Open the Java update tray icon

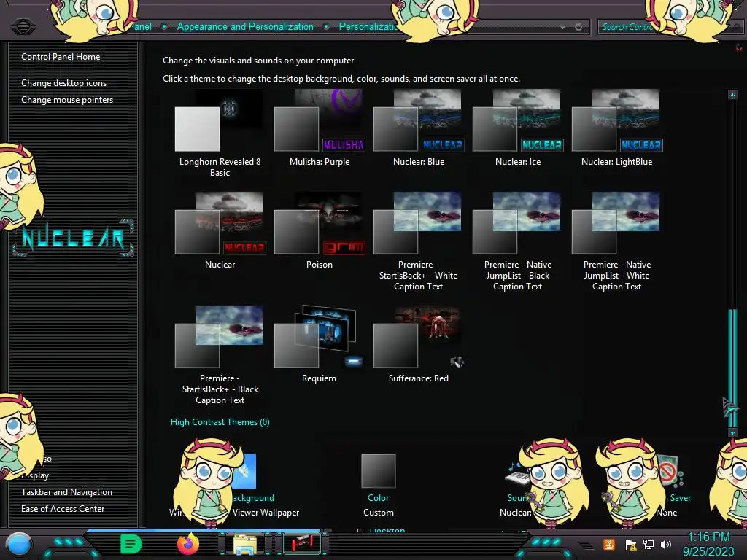pyautogui.click(x=609, y=544)
